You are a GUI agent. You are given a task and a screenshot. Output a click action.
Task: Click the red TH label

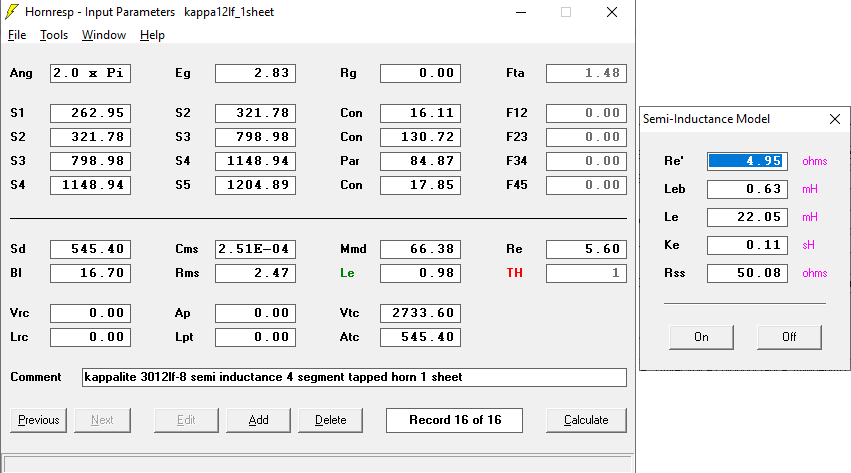coord(515,273)
